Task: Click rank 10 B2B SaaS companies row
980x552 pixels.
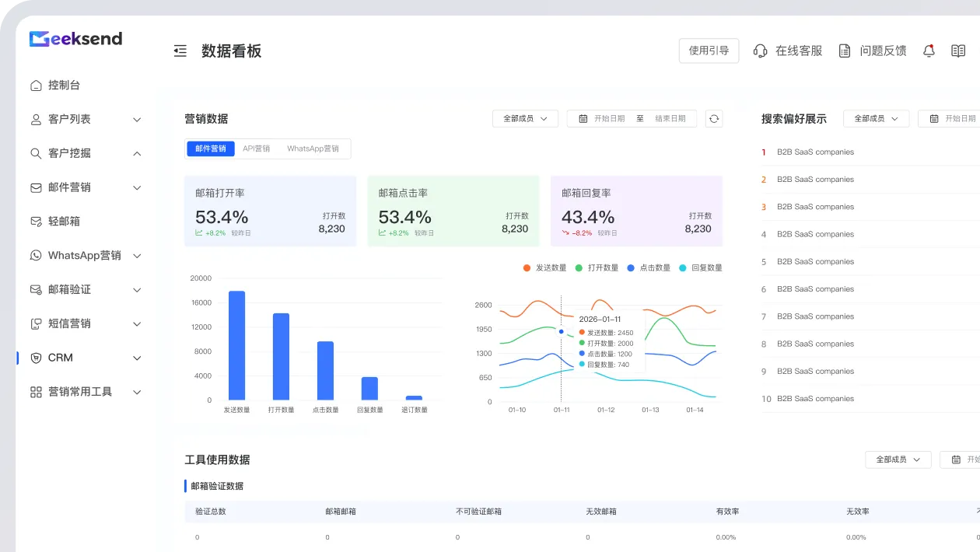Action: click(870, 399)
